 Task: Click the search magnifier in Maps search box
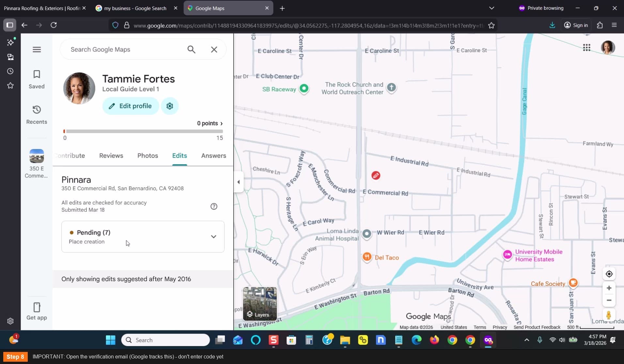192,50
